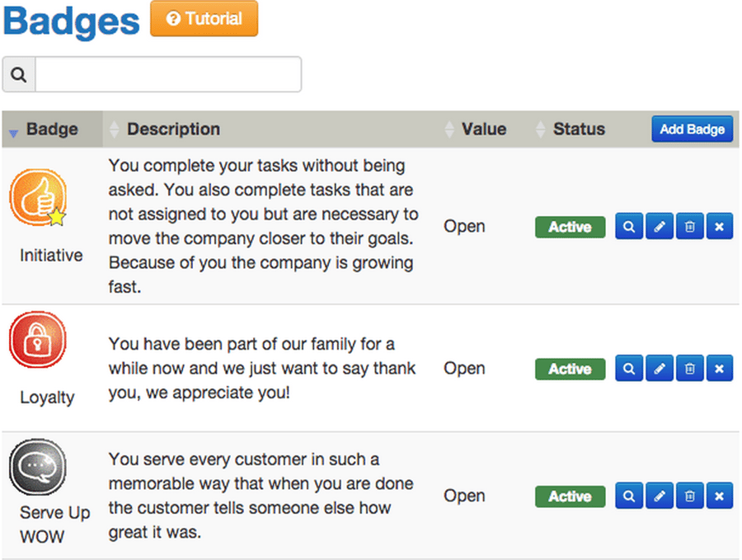The width and height of the screenshot is (742, 560).
Task: View the Loyalty badge with magnifier icon
Action: coord(629,369)
